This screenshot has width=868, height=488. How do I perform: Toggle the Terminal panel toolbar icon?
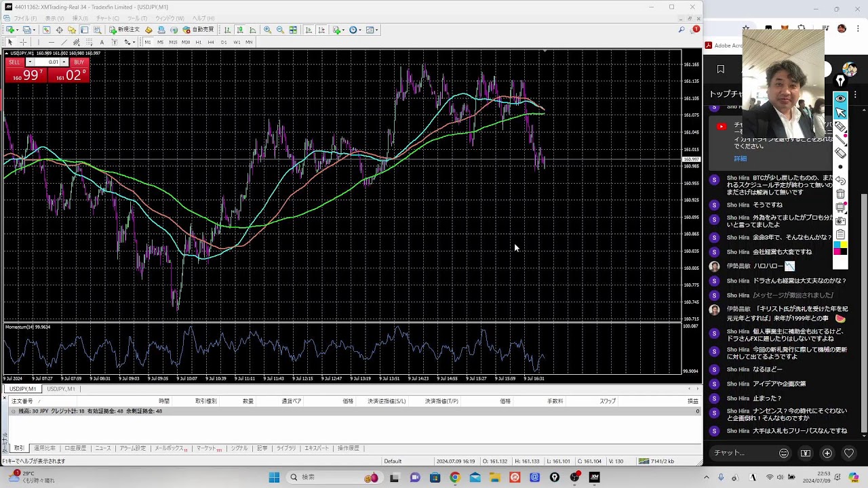(84, 30)
